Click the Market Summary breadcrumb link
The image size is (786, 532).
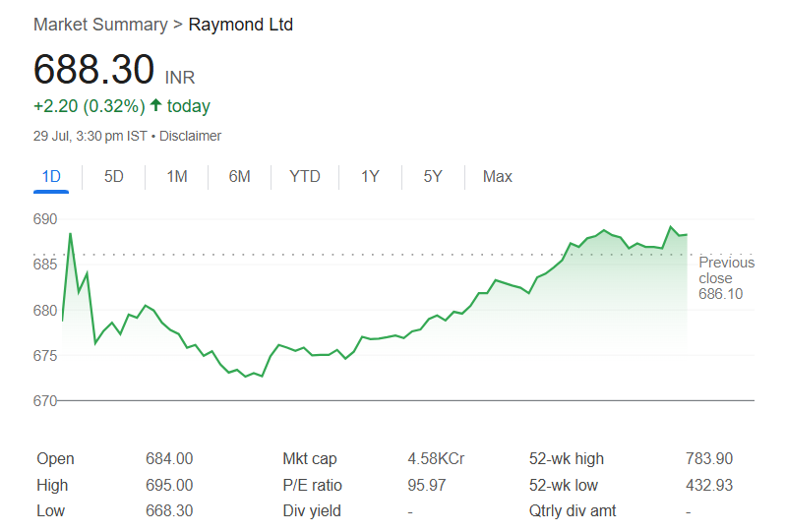coord(100,25)
